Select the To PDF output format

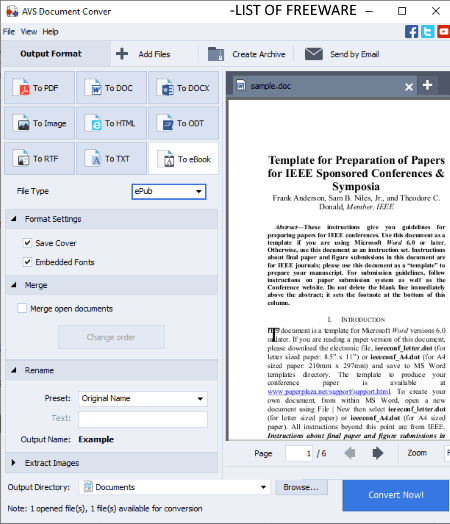[x=39, y=88]
